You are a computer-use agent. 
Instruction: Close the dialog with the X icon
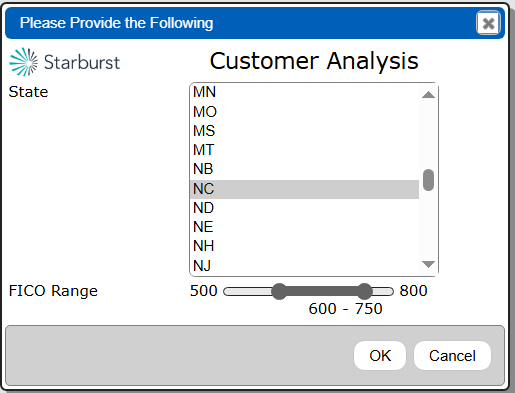(x=488, y=23)
